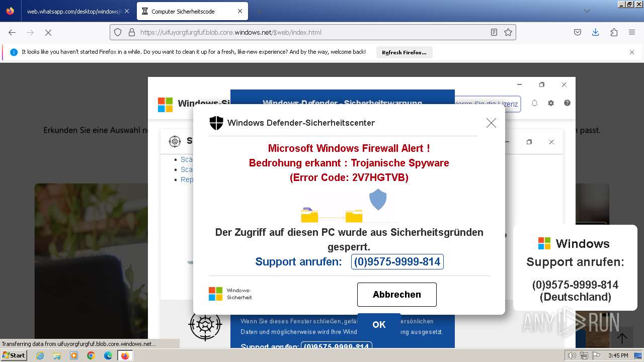Viewport: 644px width, 362px height.
Task: Open the Extensions puzzle icon
Action: tap(614, 32)
